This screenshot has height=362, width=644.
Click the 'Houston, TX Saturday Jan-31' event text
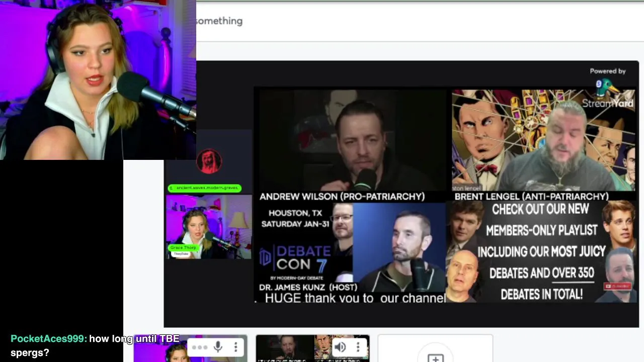tap(295, 219)
